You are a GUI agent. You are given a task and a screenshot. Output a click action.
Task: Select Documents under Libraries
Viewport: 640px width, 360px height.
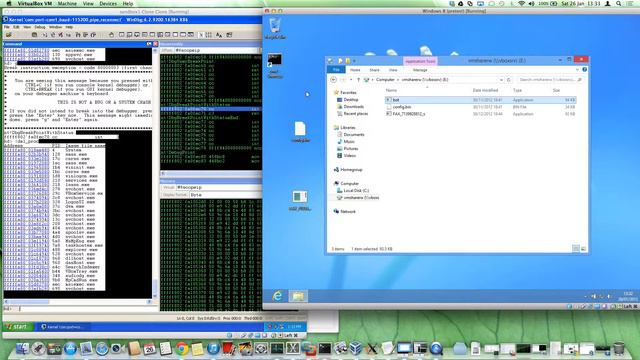pos(351,134)
